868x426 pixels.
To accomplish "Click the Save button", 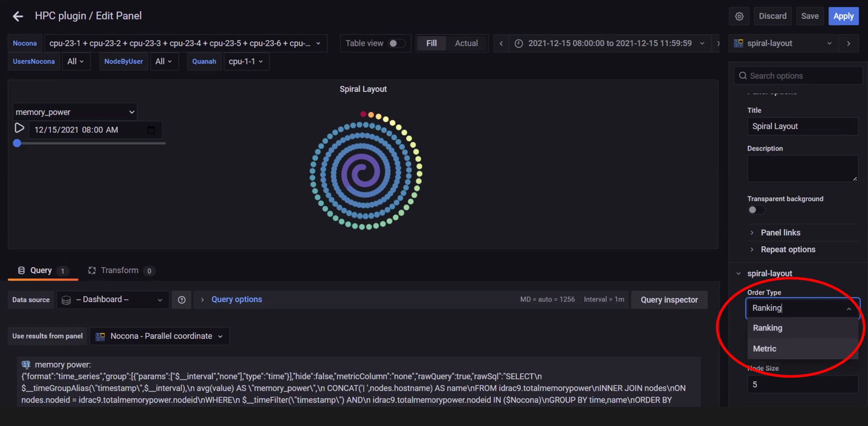I will tap(810, 16).
